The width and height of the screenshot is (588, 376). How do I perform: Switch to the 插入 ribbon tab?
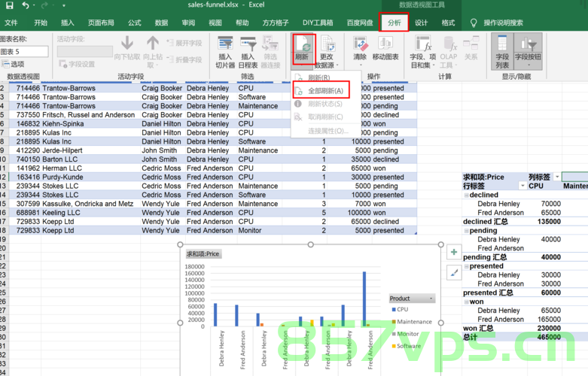(68, 23)
